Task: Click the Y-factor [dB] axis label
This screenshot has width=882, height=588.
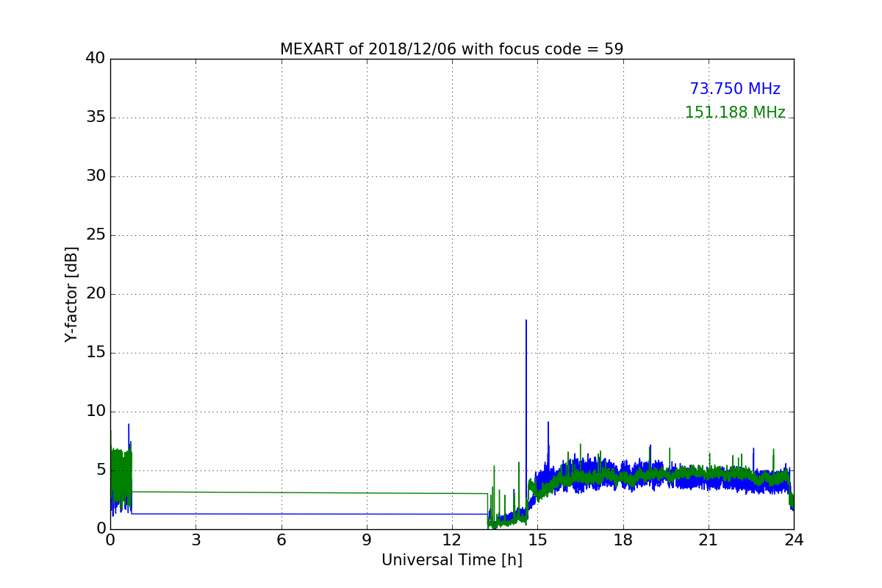Action: click(x=71, y=294)
